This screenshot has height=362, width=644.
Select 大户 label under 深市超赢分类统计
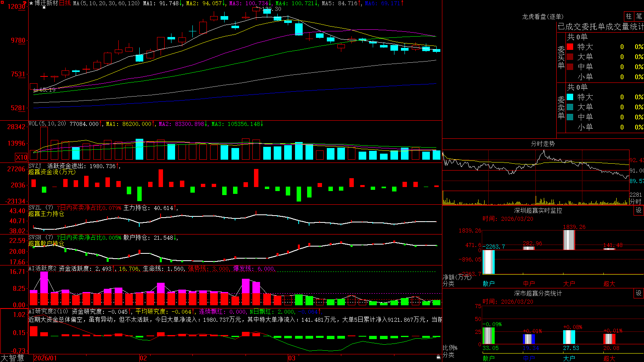coord(569,358)
